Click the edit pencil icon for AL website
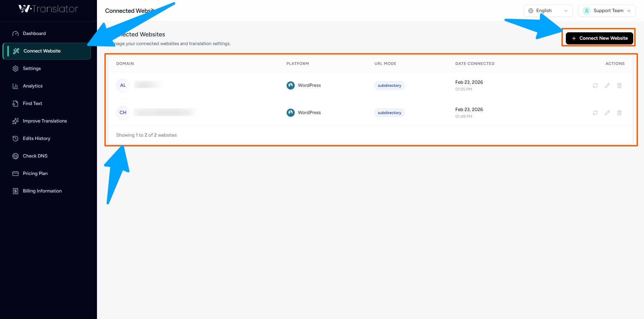This screenshot has width=644, height=319. click(x=607, y=85)
